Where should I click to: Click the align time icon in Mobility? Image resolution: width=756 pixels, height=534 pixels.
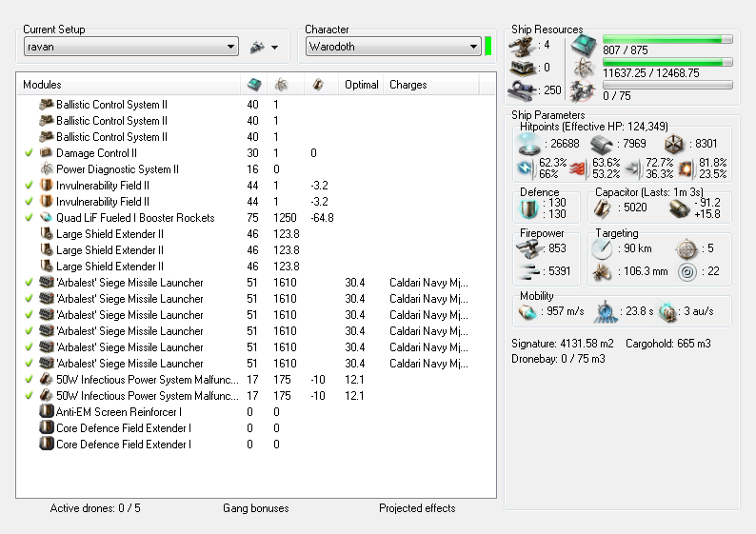[604, 311]
